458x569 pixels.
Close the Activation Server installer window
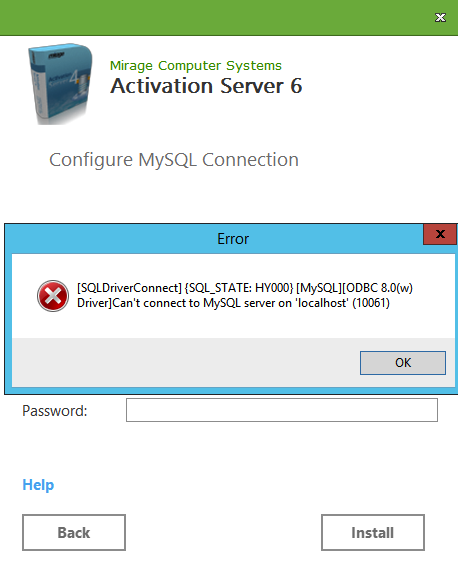pyautogui.click(x=440, y=17)
